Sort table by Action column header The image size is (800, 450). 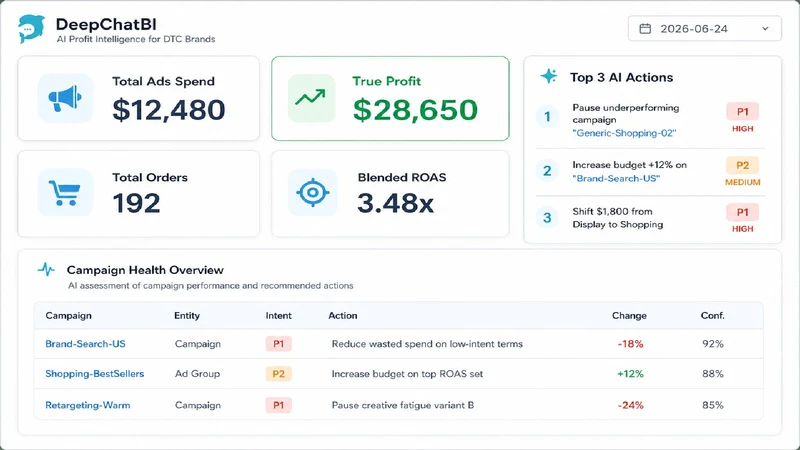point(343,315)
